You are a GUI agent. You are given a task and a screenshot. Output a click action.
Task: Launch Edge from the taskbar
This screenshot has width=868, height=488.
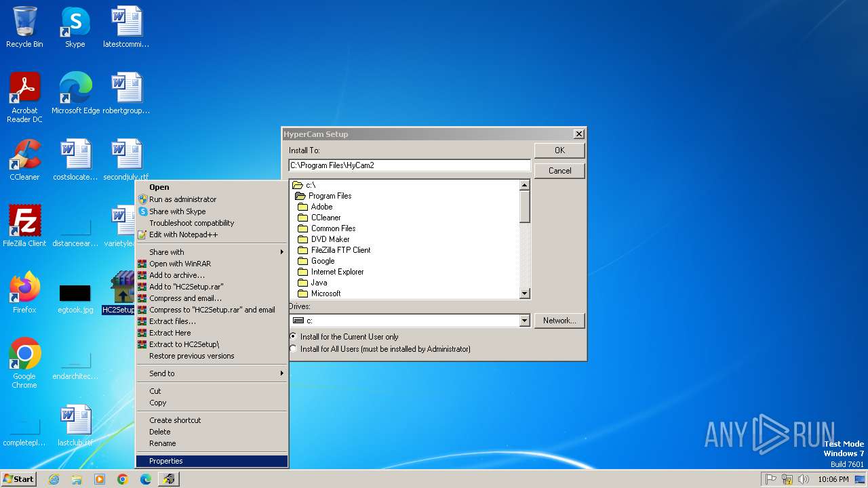click(146, 479)
